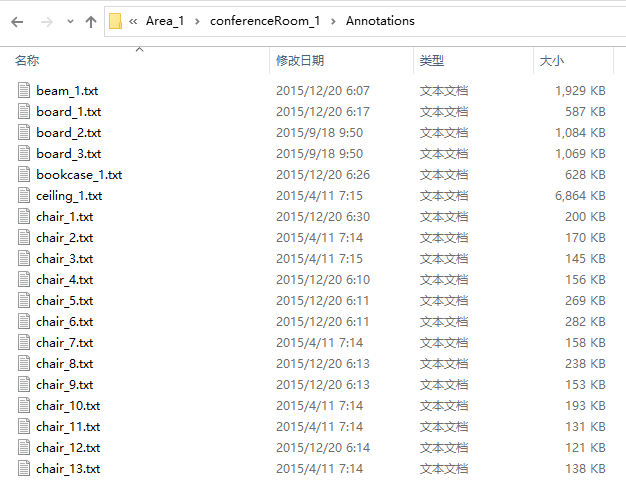
Task: Navigate to Area_1 in breadcrumb
Action: [x=165, y=21]
